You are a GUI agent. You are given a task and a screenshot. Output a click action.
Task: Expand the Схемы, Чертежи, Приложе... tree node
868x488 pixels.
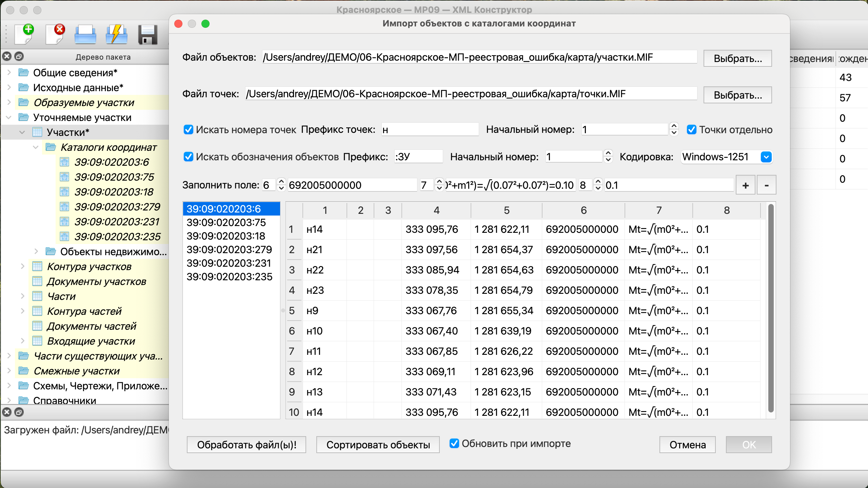point(9,386)
